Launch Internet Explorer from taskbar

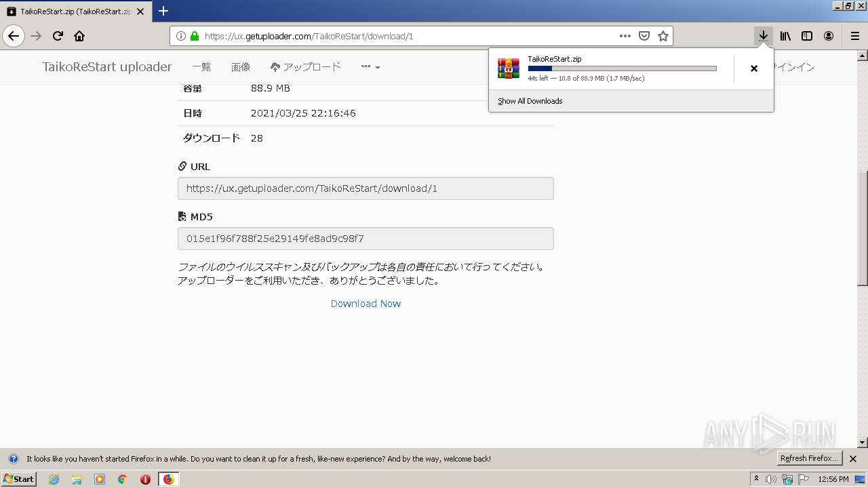54,479
